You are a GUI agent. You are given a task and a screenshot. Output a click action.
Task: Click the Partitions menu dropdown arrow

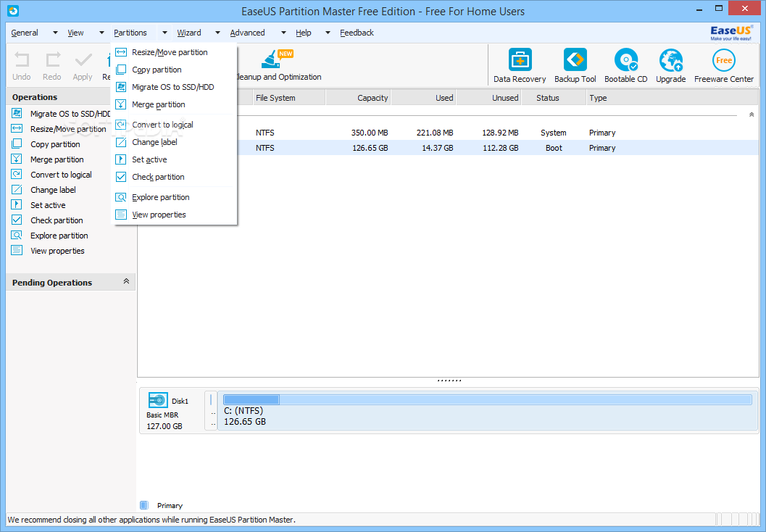click(165, 33)
